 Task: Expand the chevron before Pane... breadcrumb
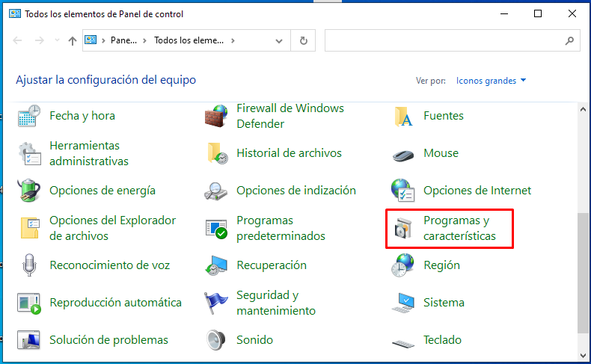pos(103,40)
